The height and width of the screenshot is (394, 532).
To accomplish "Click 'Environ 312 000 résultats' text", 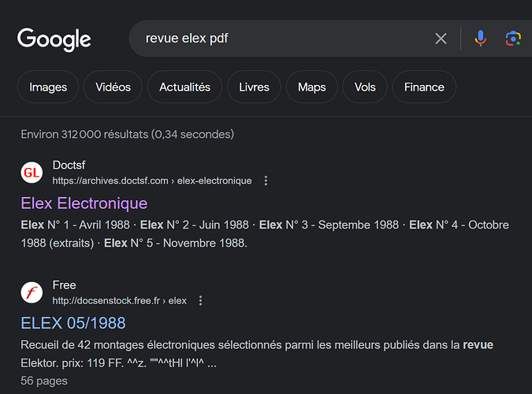I will point(127,135).
